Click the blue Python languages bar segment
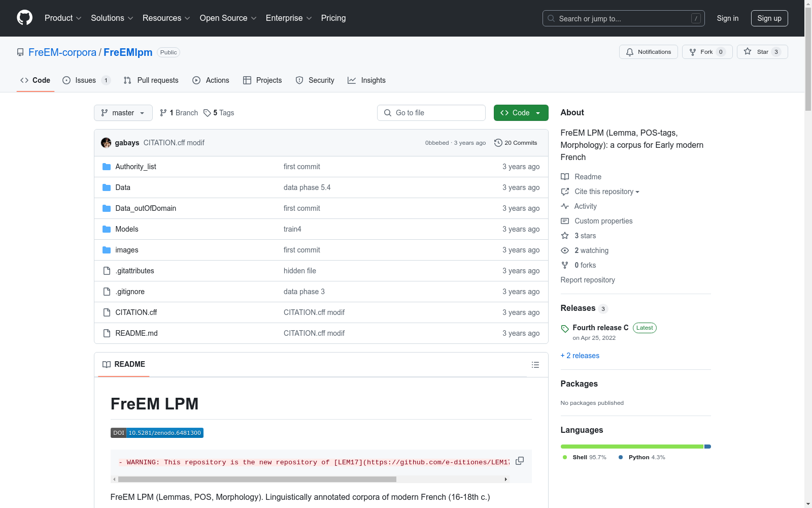812x508 pixels. coord(708,447)
